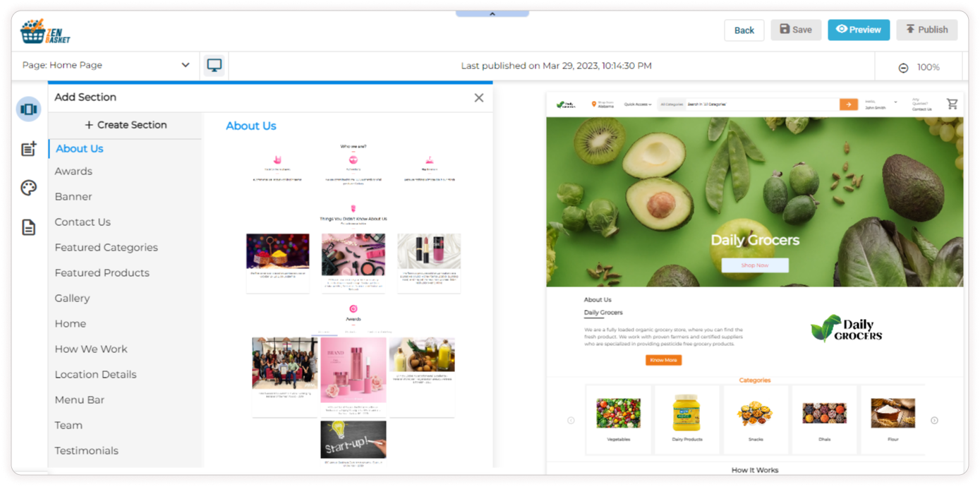Click the ZenBasket logo
Image resolution: width=980 pixels, height=487 pixels.
45,31
